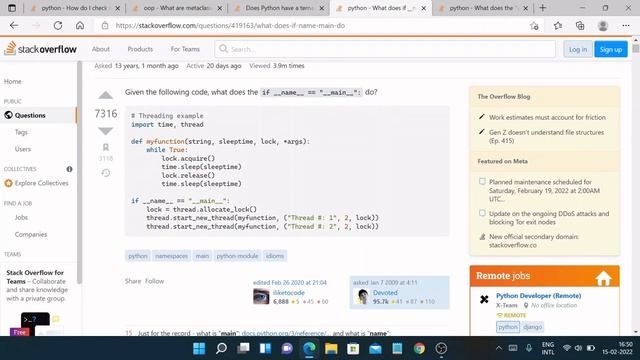Open 'Planned maintenance scheduled' meta post
Image resolution: width=640 pixels, height=360 pixels.
[x=544, y=191]
